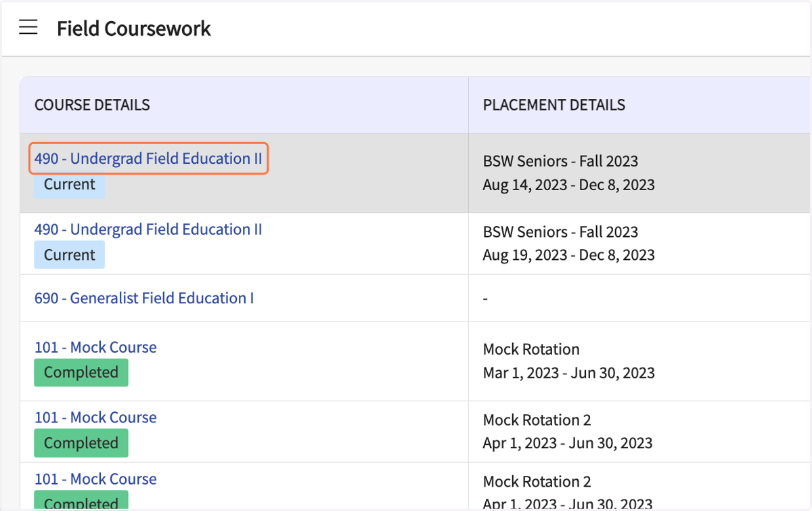Open the 101 - Mock Course starting Mar 1, 2023
Image resolution: width=812 pixels, height=511 pixels.
coord(95,347)
